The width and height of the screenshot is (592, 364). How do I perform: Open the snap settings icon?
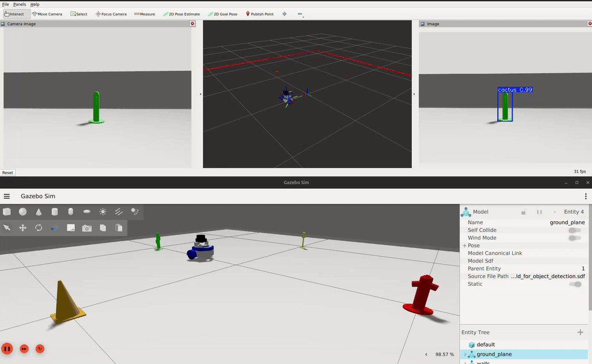pos(55,228)
